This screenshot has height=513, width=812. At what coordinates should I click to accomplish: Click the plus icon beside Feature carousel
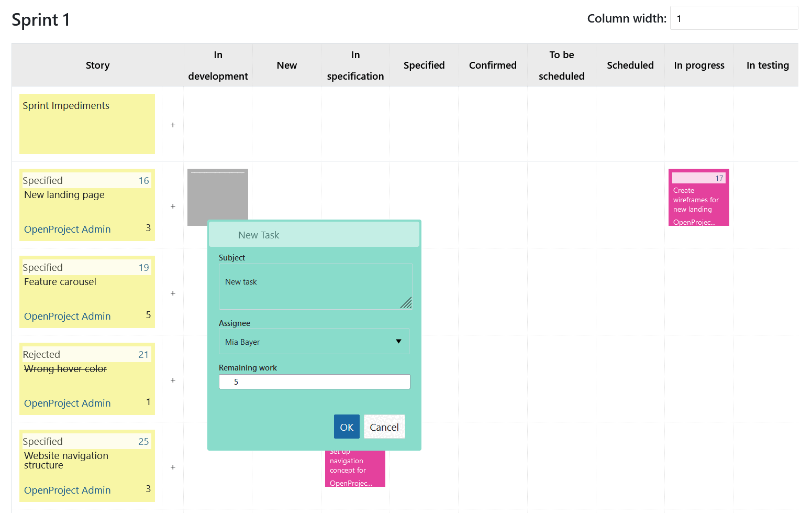click(x=173, y=293)
